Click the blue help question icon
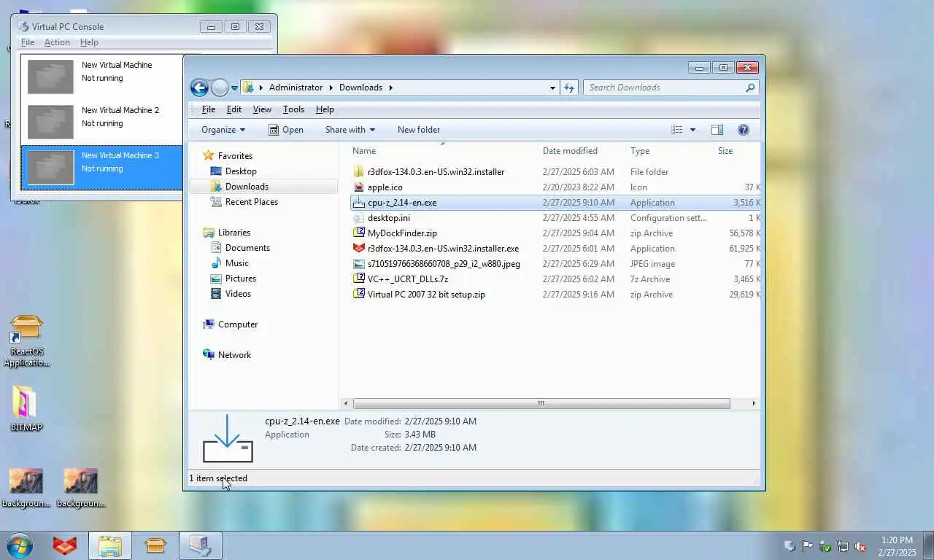Image resolution: width=934 pixels, height=560 pixels. pos(744,130)
